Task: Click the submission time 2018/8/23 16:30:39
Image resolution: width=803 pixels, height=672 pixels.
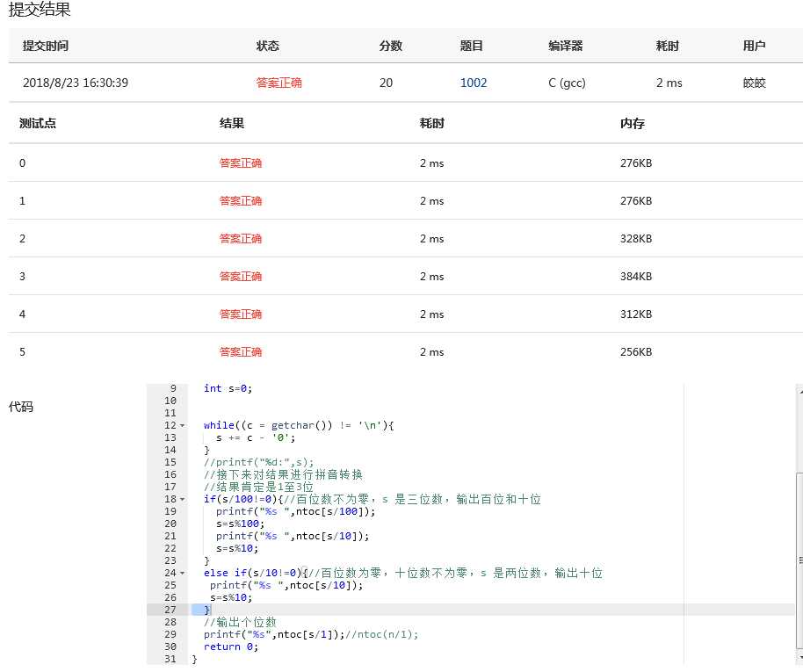Action: click(76, 83)
